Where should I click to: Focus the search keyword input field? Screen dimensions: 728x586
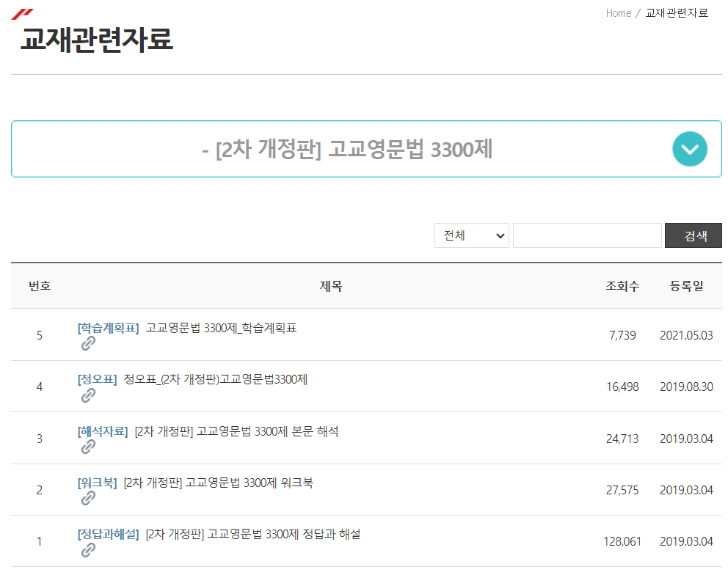587,235
